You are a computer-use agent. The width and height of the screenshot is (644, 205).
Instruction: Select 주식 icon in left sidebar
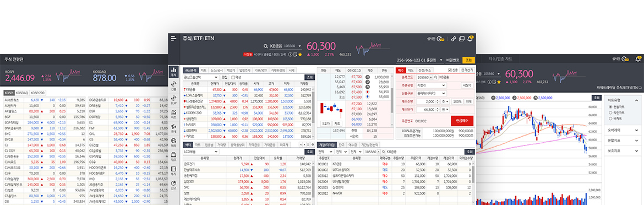pos(173,72)
